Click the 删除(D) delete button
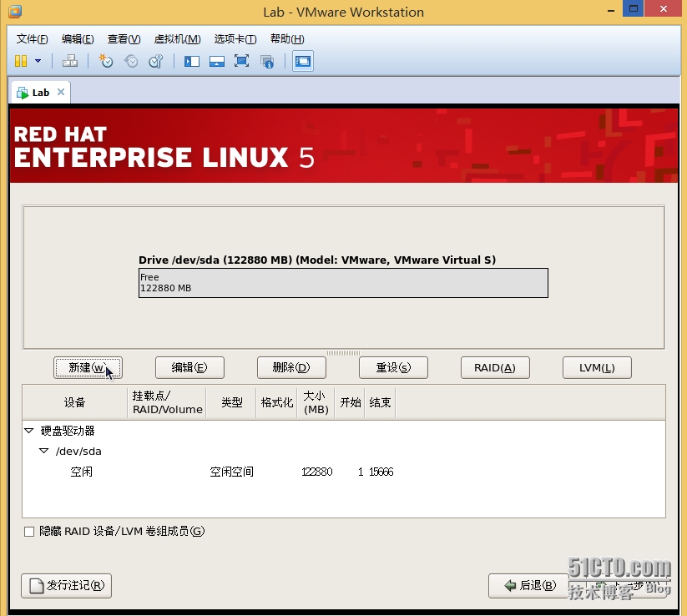687x616 pixels. pyautogui.click(x=291, y=367)
